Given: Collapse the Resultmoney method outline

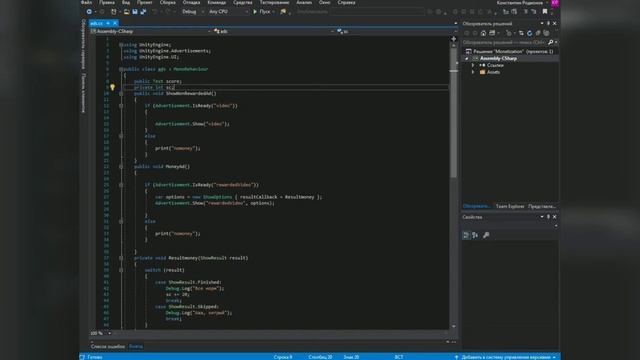Looking at the screenshot, I should 121,258.
